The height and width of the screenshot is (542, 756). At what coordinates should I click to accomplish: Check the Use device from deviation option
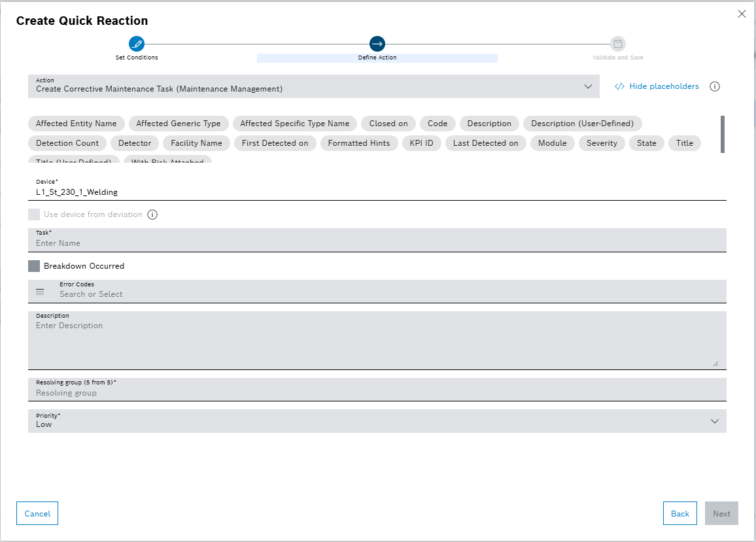(x=33, y=214)
